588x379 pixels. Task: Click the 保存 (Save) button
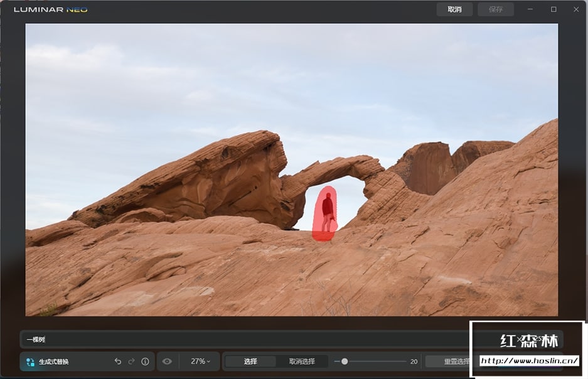[495, 9]
